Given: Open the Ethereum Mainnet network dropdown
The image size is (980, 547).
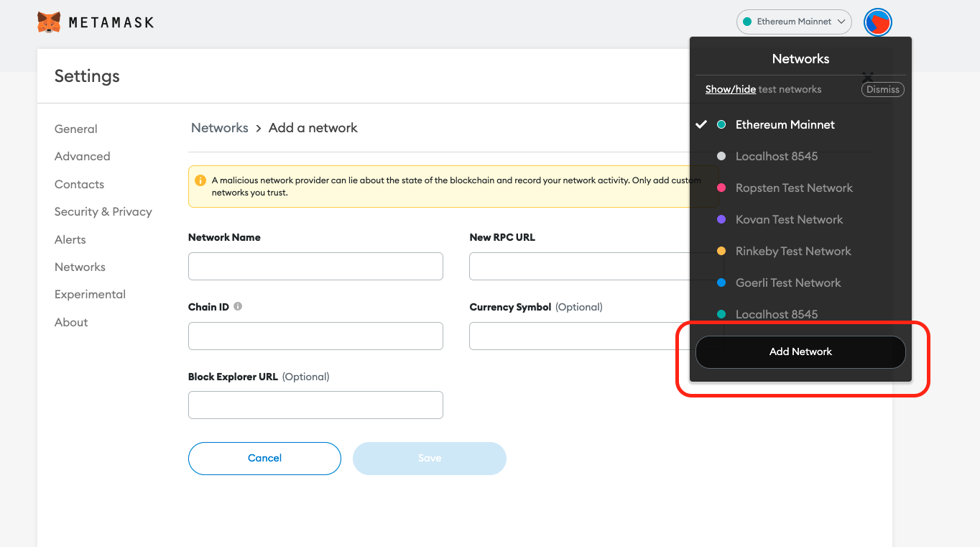Looking at the screenshot, I should pyautogui.click(x=794, y=22).
